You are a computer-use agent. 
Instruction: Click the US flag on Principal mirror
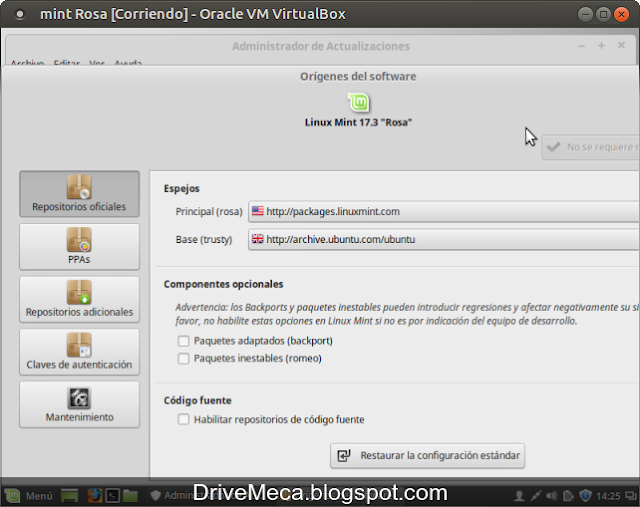(x=258, y=211)
